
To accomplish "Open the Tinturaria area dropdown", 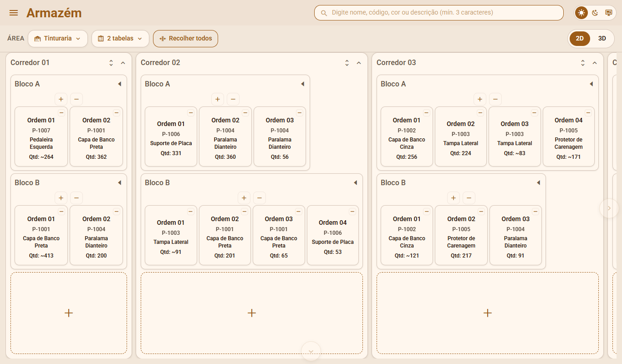I will [x=57, y=39].
